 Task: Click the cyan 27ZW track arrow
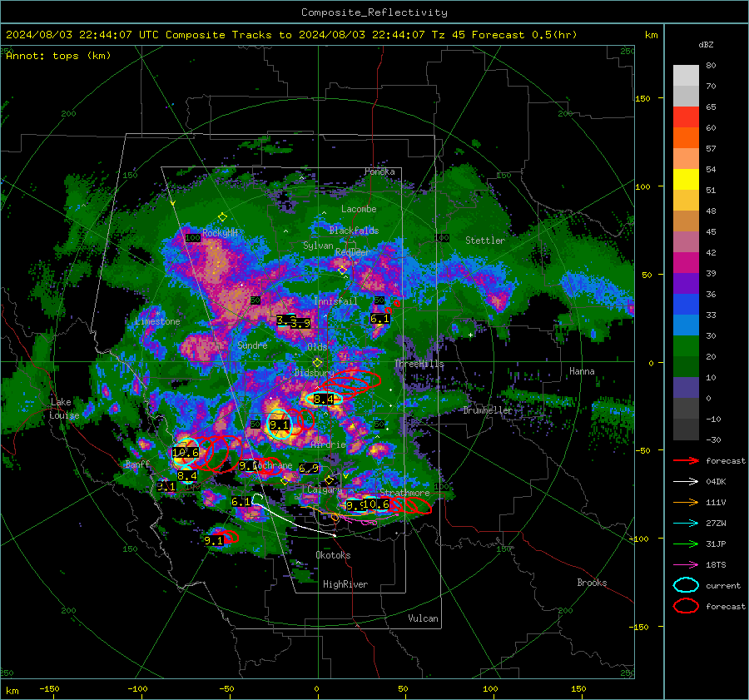click(x=686, y=524)
